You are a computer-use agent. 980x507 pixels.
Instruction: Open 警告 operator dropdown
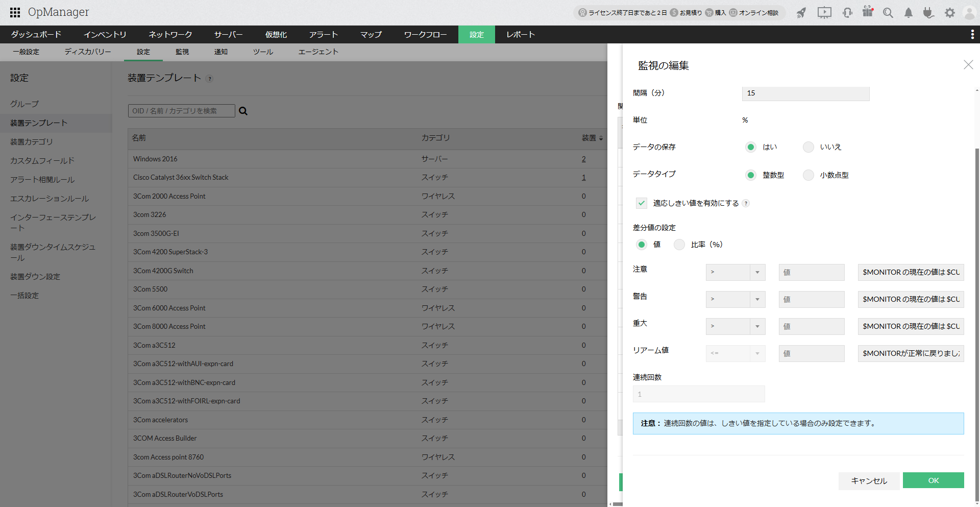[736, 299]
